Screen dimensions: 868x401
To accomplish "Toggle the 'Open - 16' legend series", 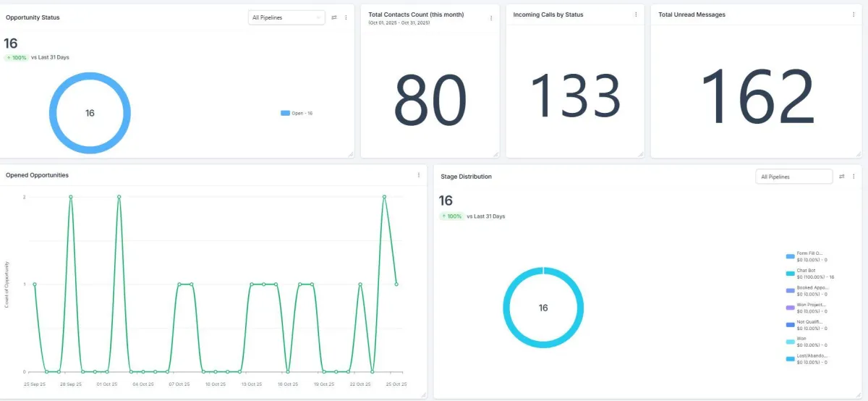I will point(297,113).
